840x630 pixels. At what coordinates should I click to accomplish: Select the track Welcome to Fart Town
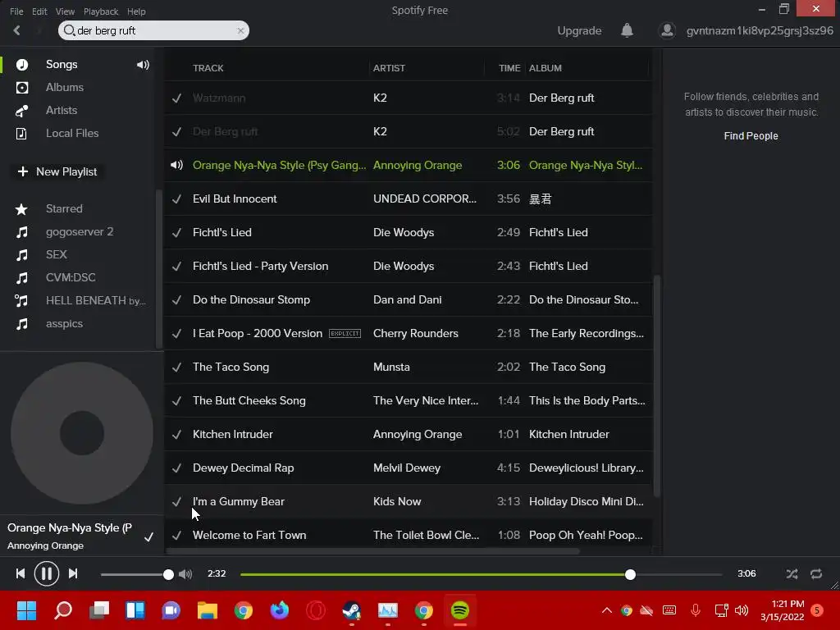click(249, 535)
